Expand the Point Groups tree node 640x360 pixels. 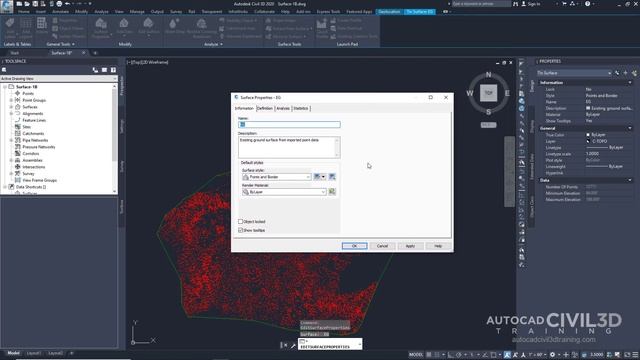click(11, 100)
